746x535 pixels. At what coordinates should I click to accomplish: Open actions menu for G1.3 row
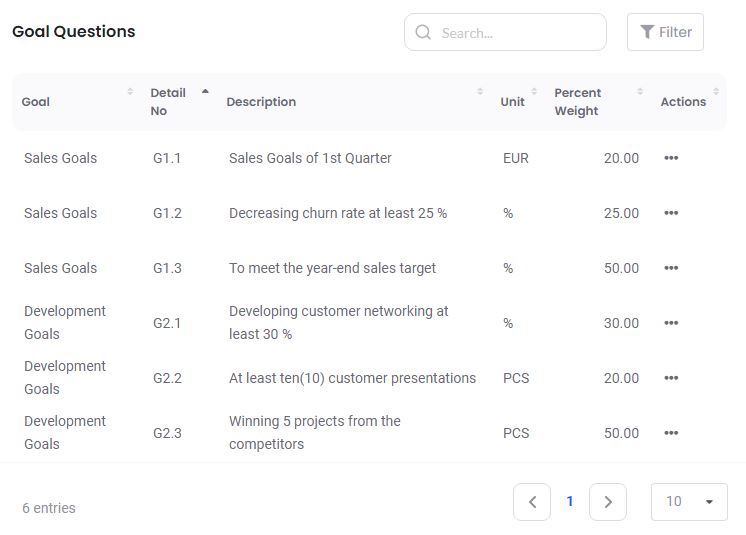coord(671,268)
